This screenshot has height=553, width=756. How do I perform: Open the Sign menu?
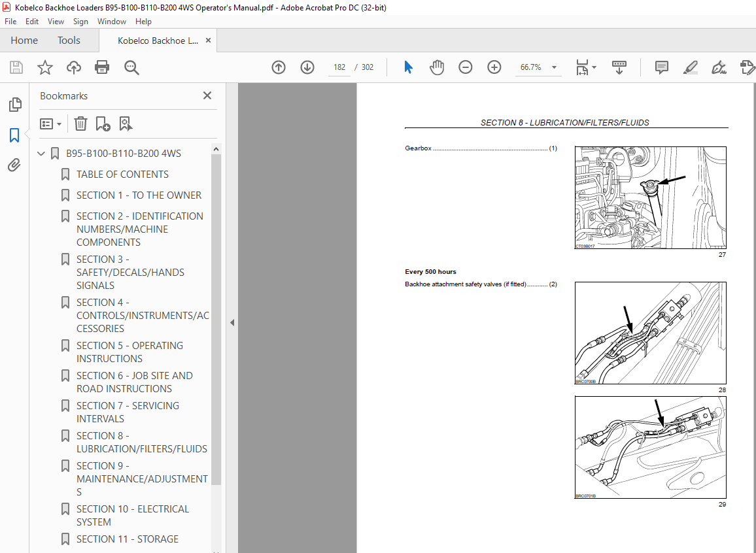click(80, 21)
